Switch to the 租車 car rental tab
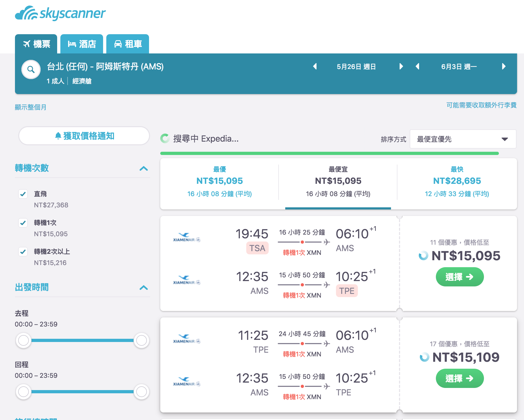Image resolution: width=524 pixels, height=420 pixels. [x=128, y=44]
